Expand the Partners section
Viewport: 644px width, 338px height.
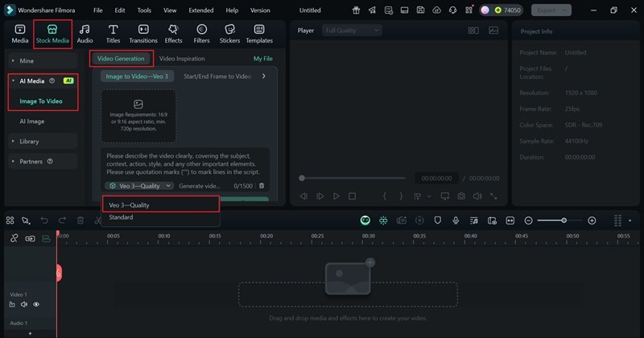pyautogui.click(x=43, y=162)
